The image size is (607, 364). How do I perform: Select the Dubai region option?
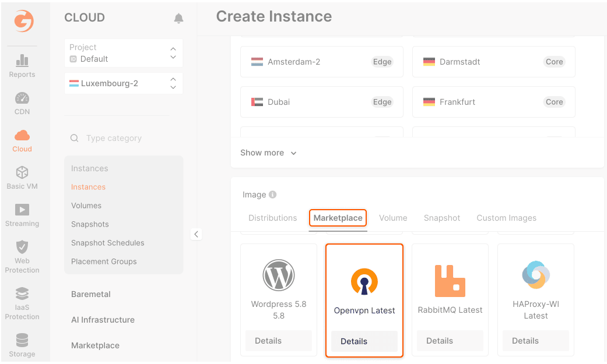(321, 102)
